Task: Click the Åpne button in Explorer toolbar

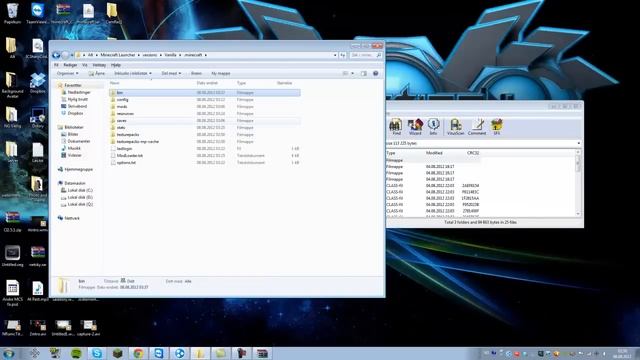Action: point(97,73)
